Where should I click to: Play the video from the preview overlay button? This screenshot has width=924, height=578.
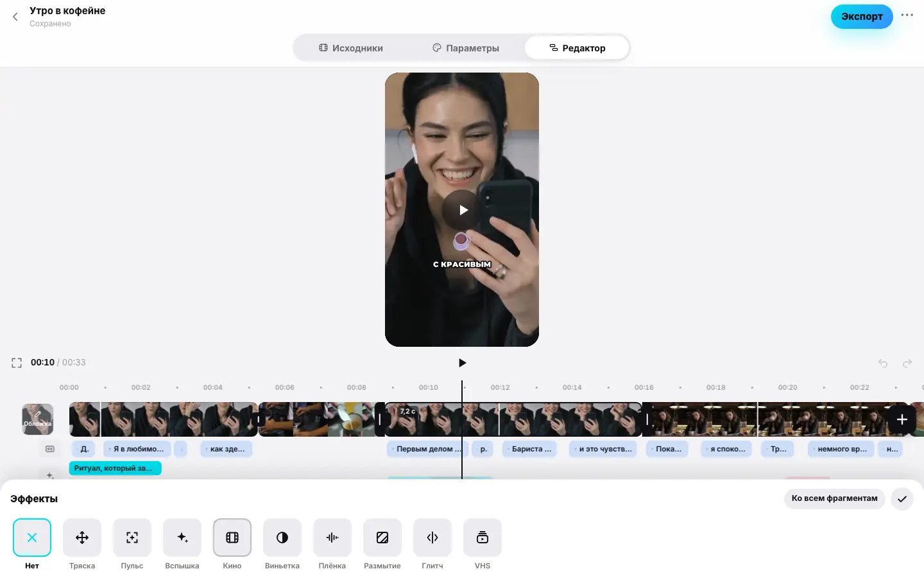coord(462,210)
